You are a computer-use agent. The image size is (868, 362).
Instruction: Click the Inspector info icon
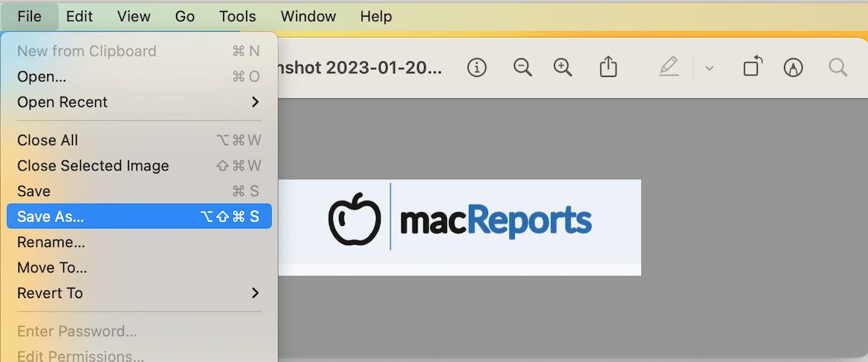click(477, 68)
